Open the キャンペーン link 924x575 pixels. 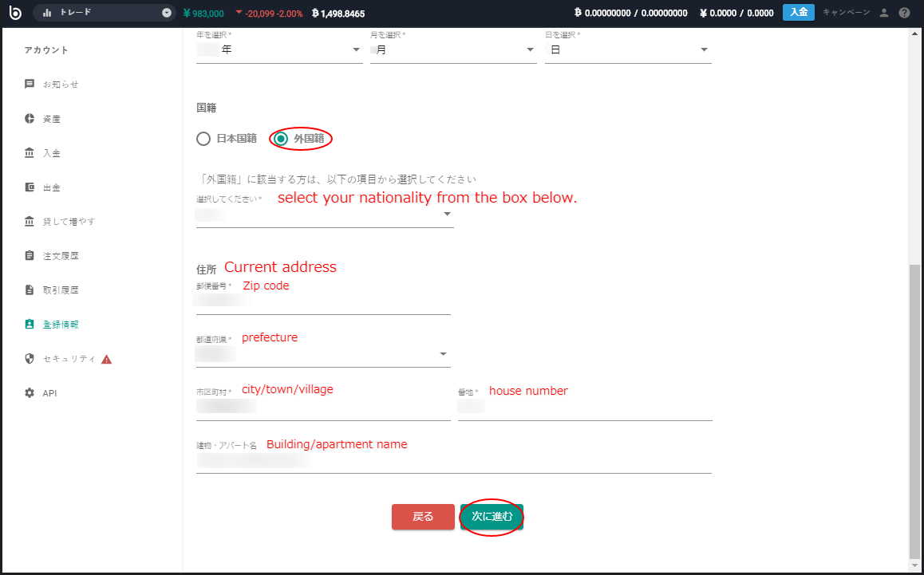[846, 13]
